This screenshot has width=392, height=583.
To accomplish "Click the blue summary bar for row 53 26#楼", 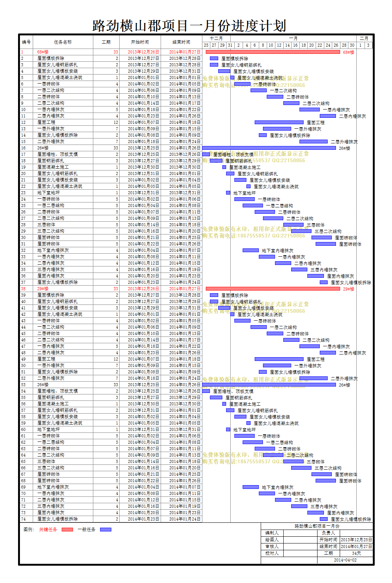I will coord(269,385).
